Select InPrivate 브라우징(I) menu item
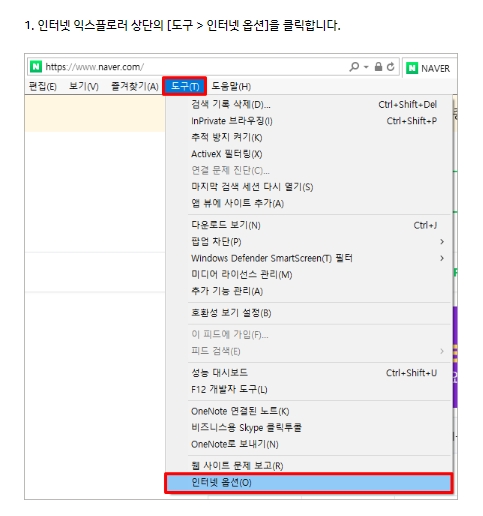The image size is (483, 516). [309, 121]
